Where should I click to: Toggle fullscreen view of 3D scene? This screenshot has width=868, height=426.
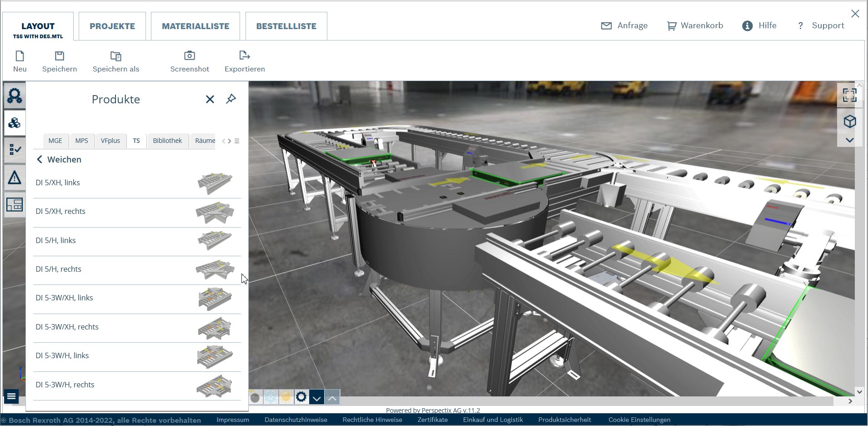(x=849, y=95)
